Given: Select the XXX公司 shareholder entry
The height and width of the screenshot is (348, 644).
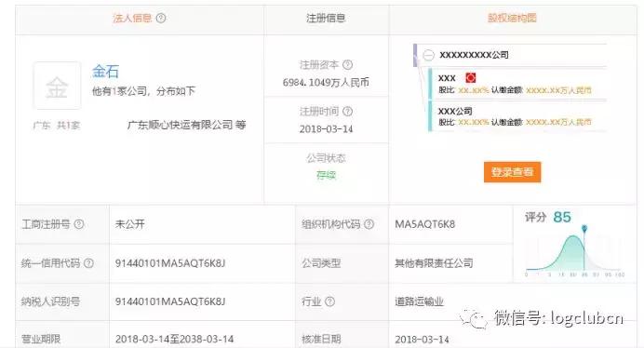Looking at the screenshot, I should coord(517,116).
